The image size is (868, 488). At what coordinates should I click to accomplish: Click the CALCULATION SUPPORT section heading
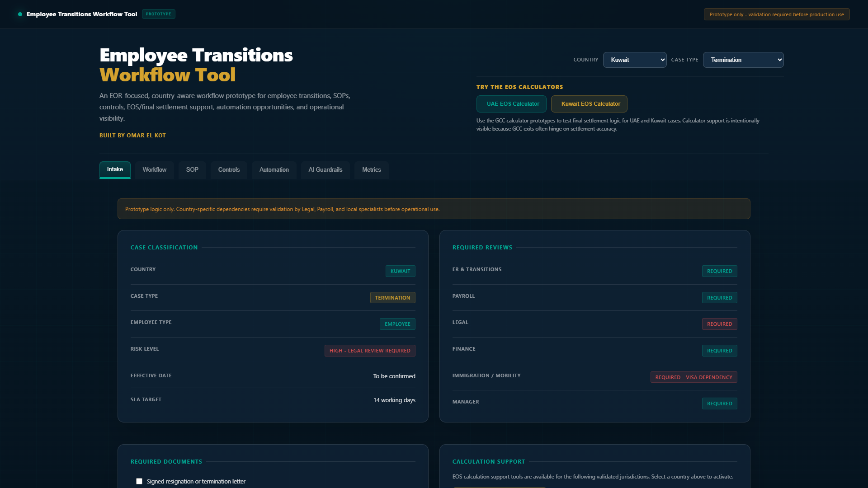489,462
